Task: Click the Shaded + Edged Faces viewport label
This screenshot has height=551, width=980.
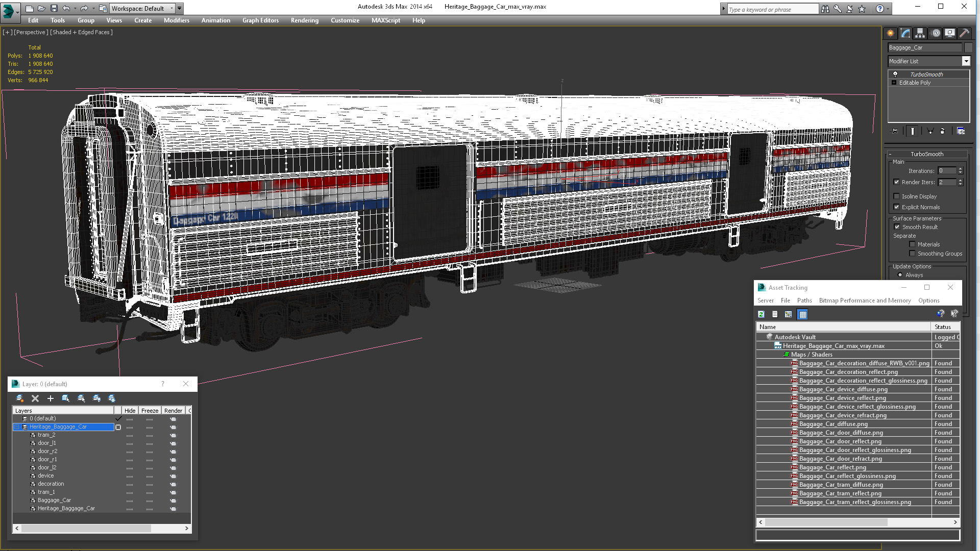Action: (81, 32)
